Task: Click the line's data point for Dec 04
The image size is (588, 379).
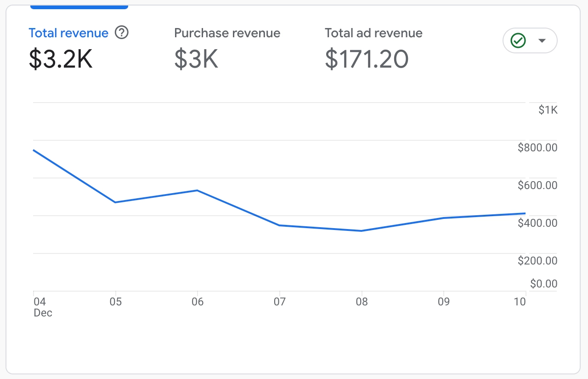Action: click(34, 150)
